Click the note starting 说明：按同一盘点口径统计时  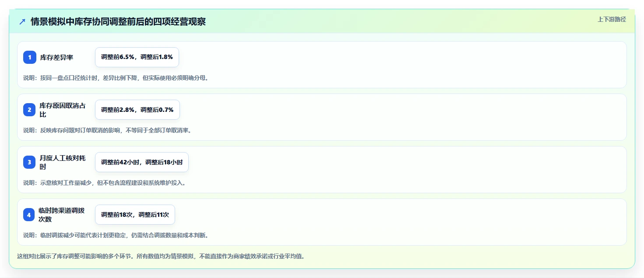click(x=116, y=78)
